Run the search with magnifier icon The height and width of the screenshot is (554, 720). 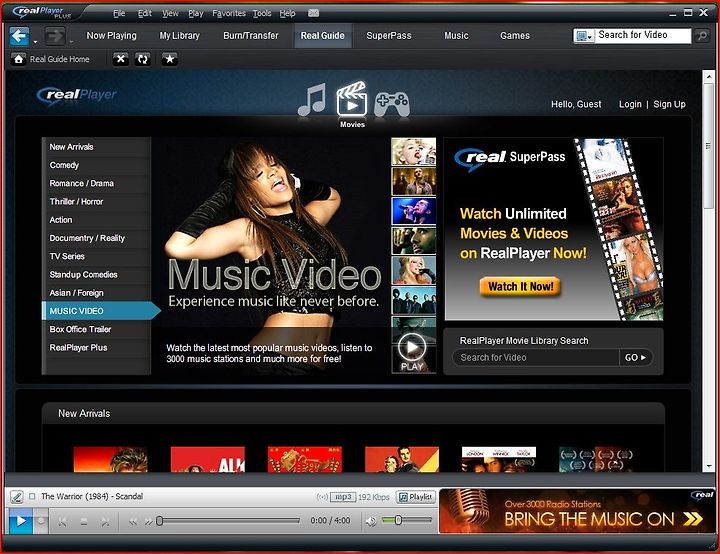pos(702,35)
